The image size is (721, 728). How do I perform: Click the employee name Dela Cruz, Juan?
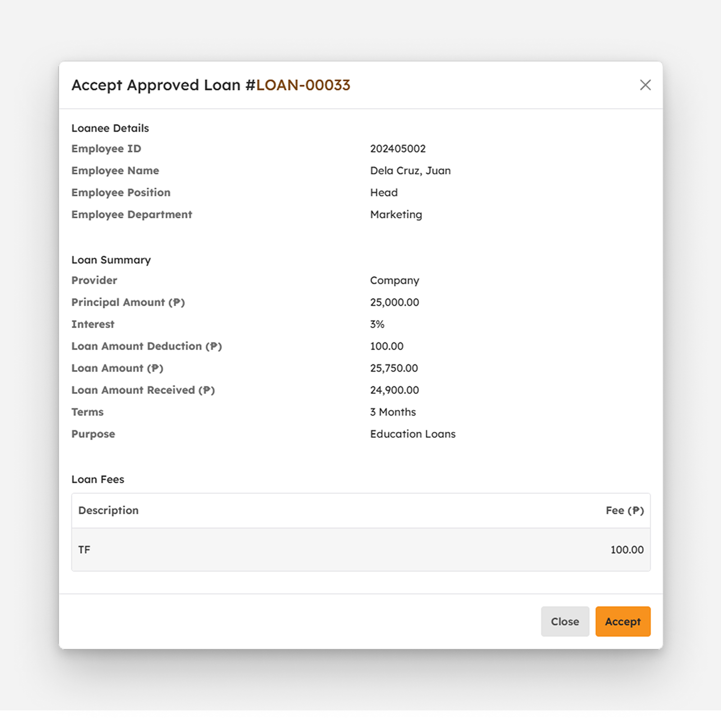click(411, 171)
